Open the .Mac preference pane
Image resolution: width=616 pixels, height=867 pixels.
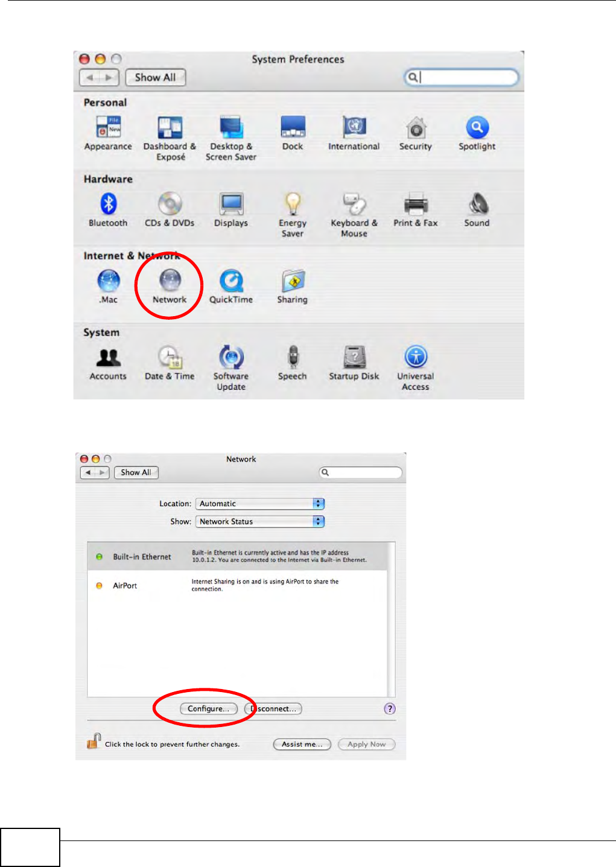(109, 287)
